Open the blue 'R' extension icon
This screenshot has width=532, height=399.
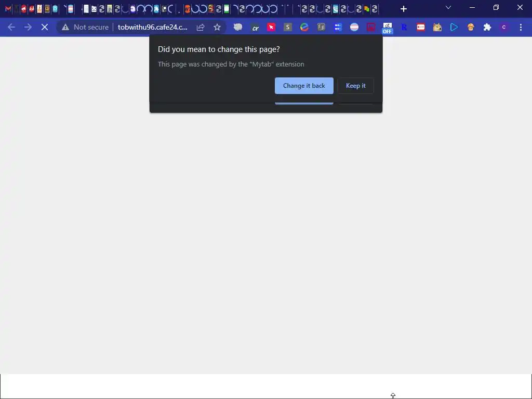pyautogui.click(x=404, y=27)
